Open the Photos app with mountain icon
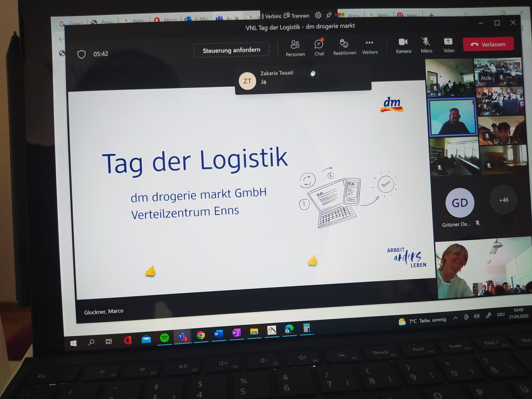 tap(272, 330)
